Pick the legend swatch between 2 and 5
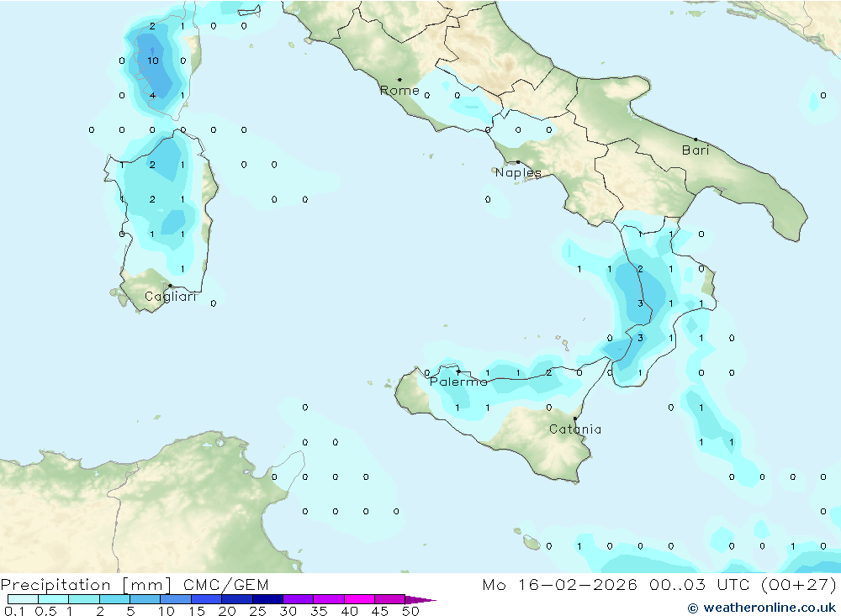The height and width of the screenshot is (616, 841). pyautogui.click(x=114, y=599)
